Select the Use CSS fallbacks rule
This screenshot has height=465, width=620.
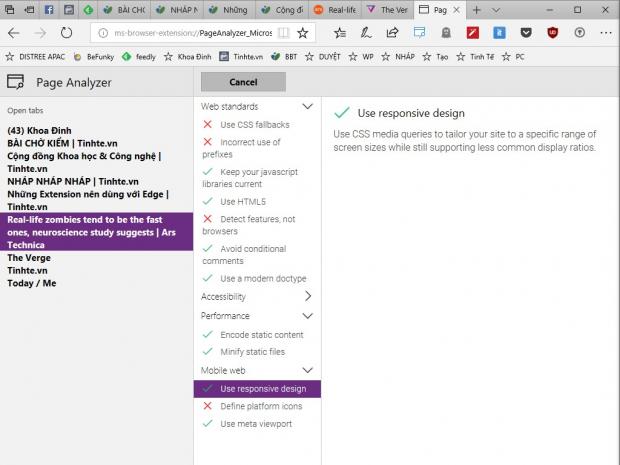click(x=255, y=124)
